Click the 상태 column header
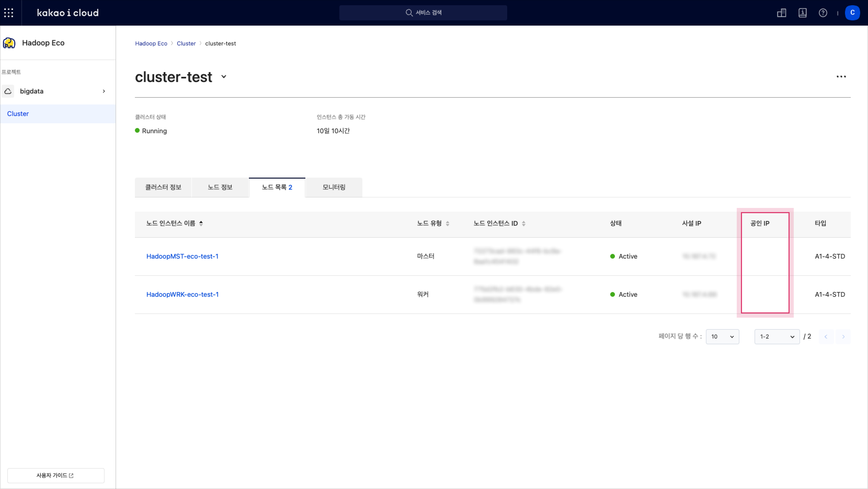 point(616,223)
